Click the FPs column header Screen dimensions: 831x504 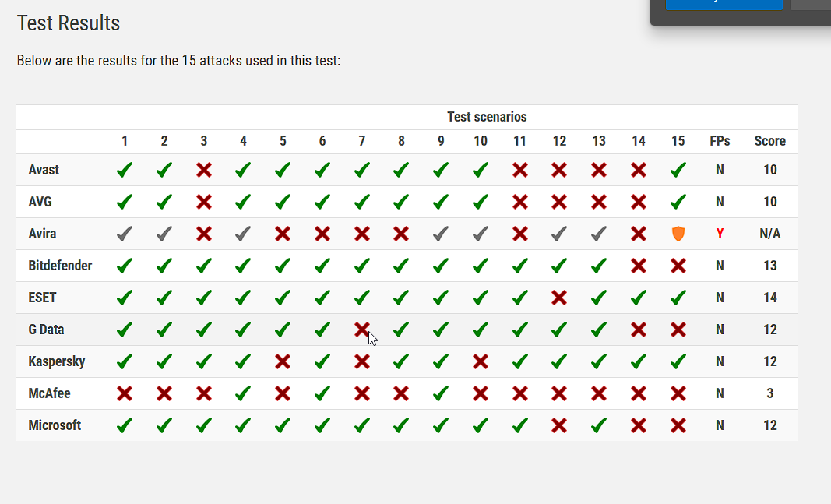click(x=720, y=141)
